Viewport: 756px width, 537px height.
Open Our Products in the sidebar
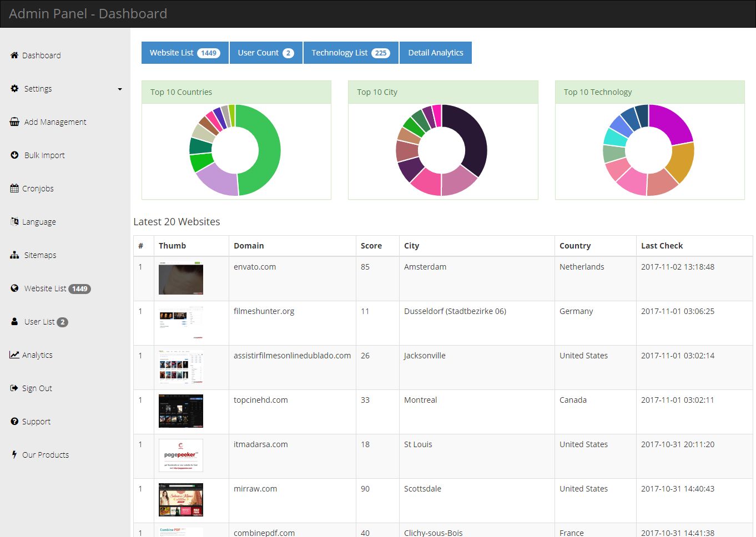pyautogui.click(x=46, y=455)
